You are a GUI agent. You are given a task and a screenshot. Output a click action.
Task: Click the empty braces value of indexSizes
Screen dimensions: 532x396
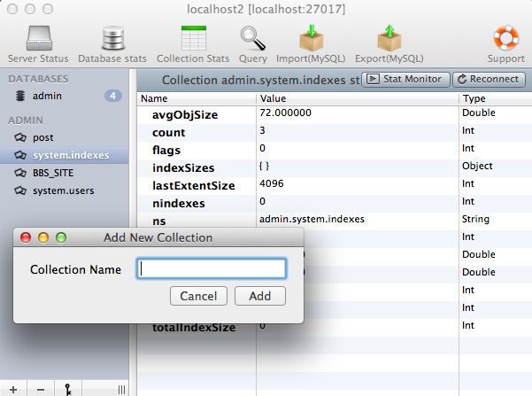[x=264, y=166]
